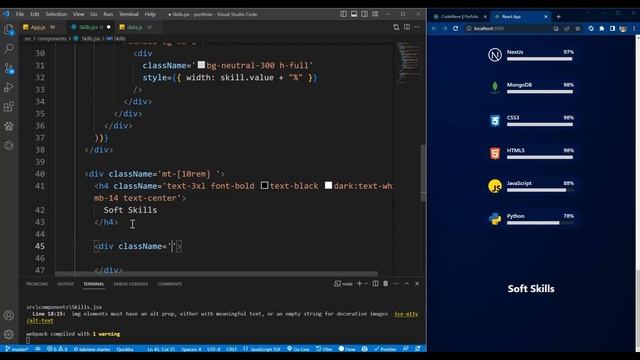Close the terminal panel
Screen dimensions: 640x360
(417, 283)
